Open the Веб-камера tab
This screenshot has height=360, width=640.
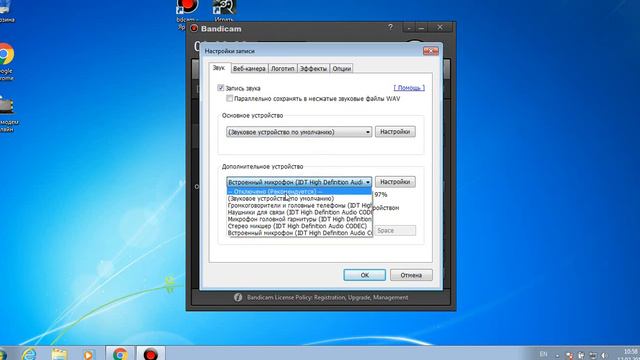pos(249,69)
